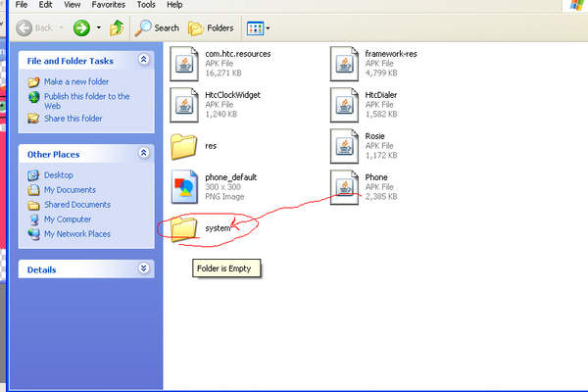Click the Publish to Web globe icon
The width and height of the screenshot is (588, 392).
33,97
